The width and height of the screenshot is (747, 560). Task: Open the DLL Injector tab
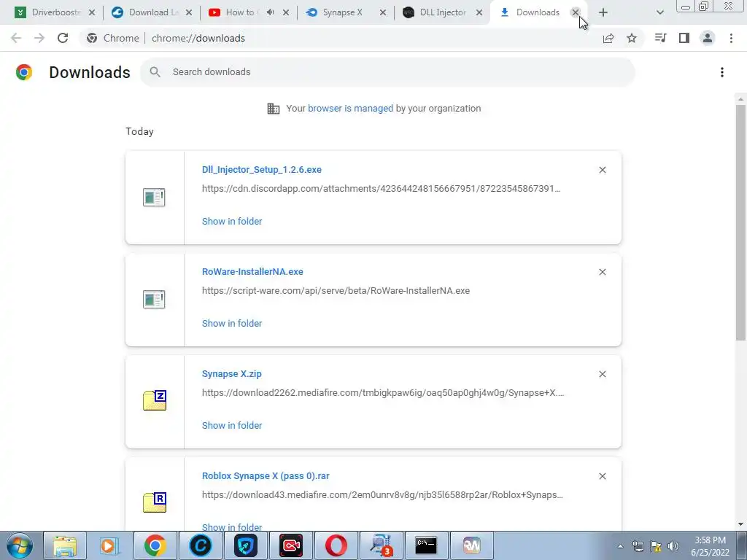pos(436,12)
